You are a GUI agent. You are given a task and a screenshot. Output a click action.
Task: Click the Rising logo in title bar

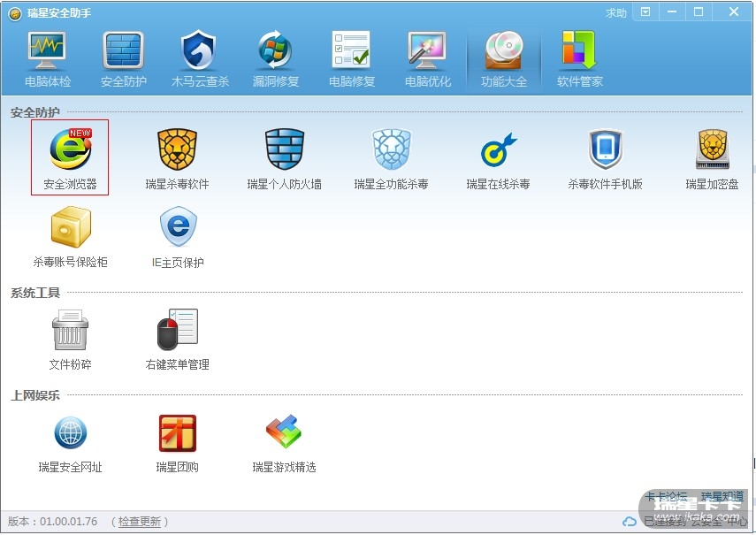(x=15, y=14)
